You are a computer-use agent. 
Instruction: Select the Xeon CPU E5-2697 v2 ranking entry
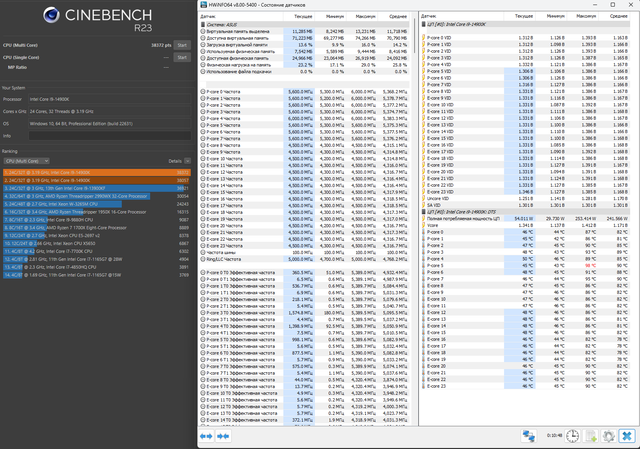(x=97, y=236)
